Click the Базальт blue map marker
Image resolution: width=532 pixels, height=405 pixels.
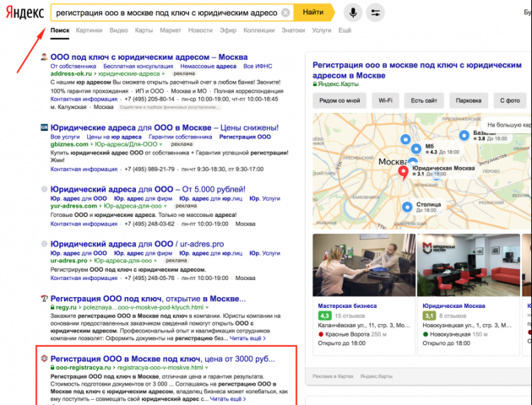[x=464, y=135]
